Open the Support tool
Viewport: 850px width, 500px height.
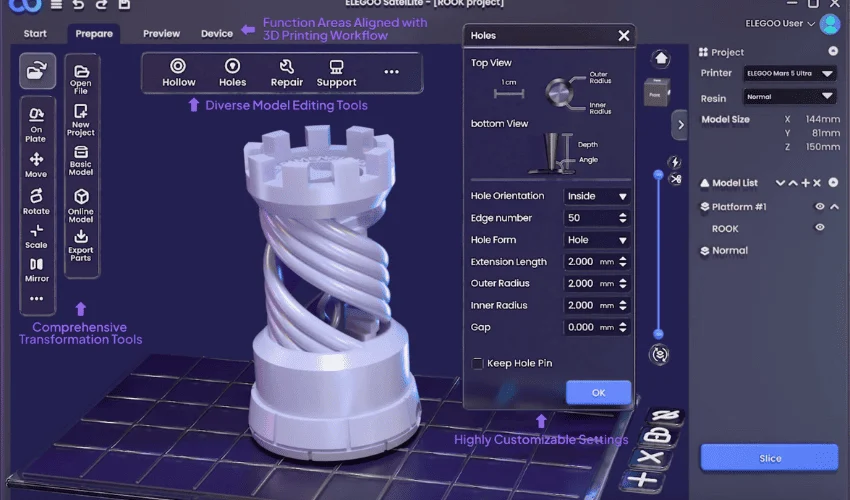click(x=336, y=72)
